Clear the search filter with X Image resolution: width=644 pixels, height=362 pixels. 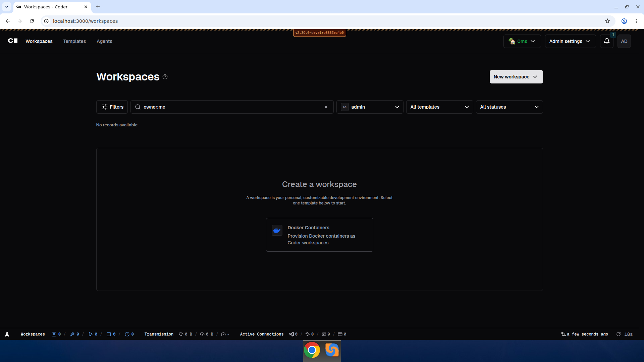click(x=326, y=107)
